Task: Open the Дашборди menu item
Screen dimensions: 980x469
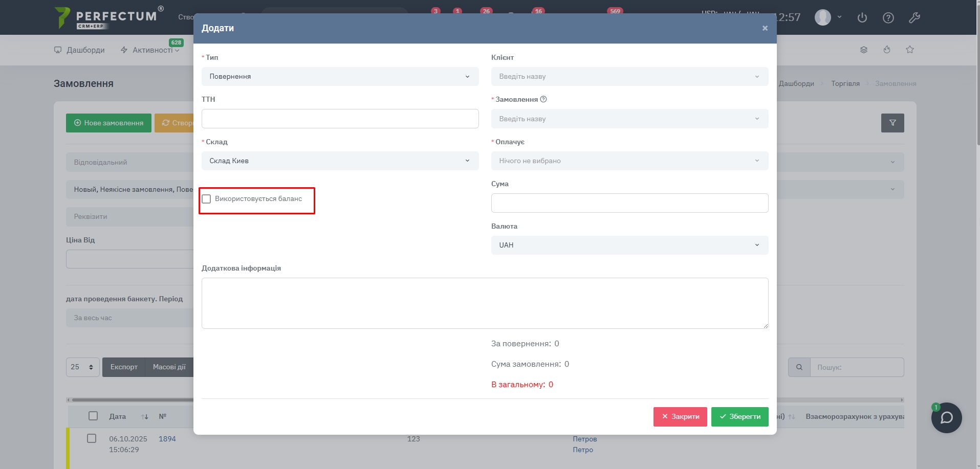Action: (x=80, y=50)
